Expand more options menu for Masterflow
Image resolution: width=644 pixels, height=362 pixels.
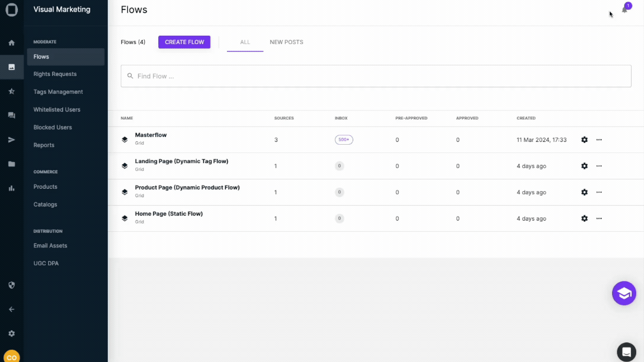tap(599, 140)
